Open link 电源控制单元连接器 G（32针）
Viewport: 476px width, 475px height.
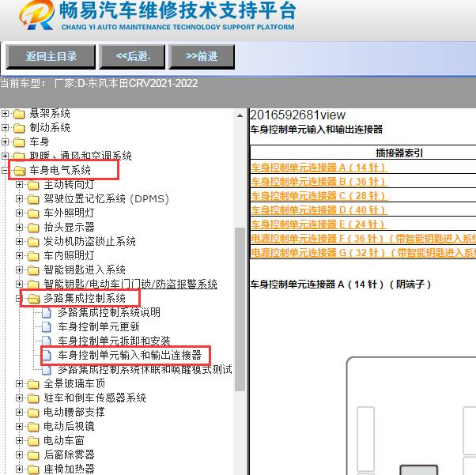click(364, 253)
